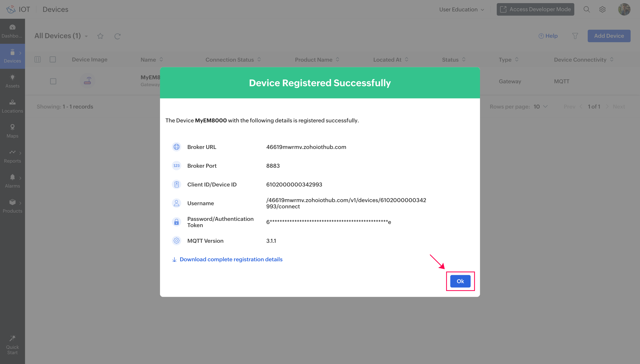
Task: Open search with magnifier icon
Action: click(x=586, y=10)
